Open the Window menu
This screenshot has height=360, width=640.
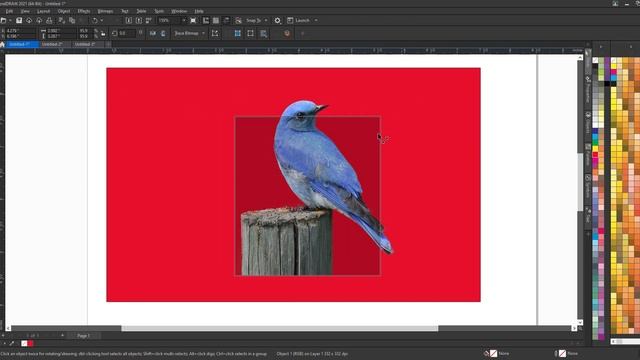point(179,11)
